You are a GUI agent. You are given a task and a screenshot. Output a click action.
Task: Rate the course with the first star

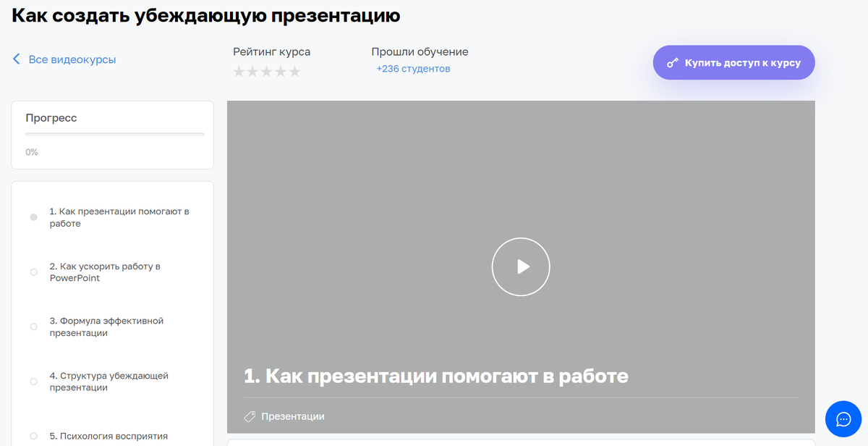239,71
